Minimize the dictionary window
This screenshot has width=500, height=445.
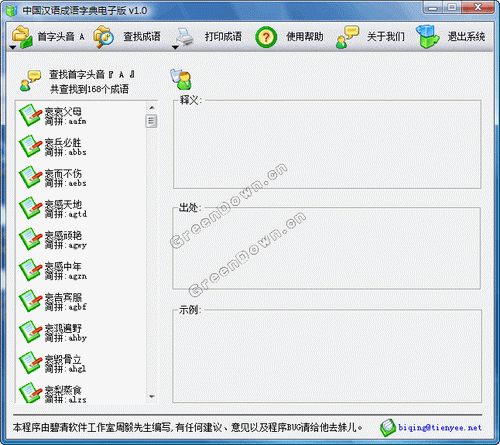click(433, 7)
